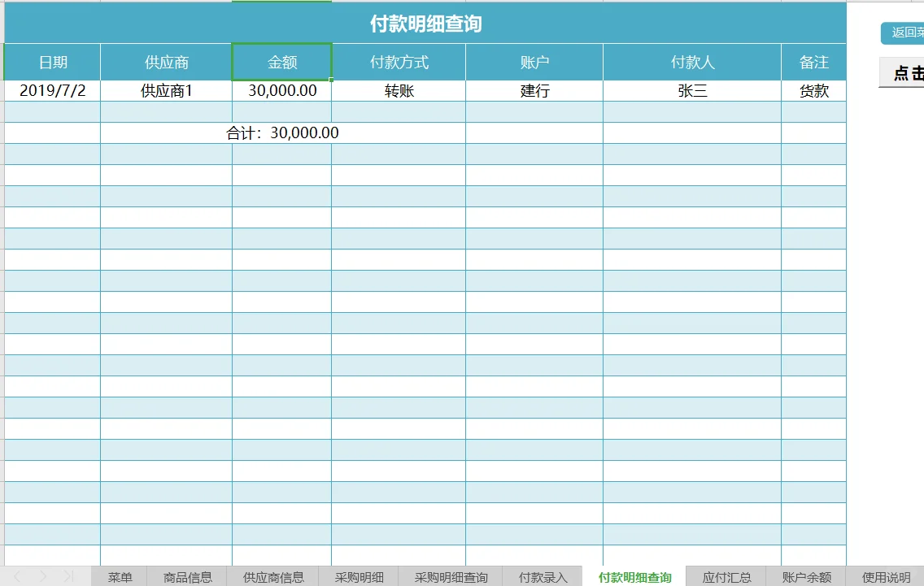Click the 供应商1 cell
This screenshot has width=924, height=586.
pos(165,90)
